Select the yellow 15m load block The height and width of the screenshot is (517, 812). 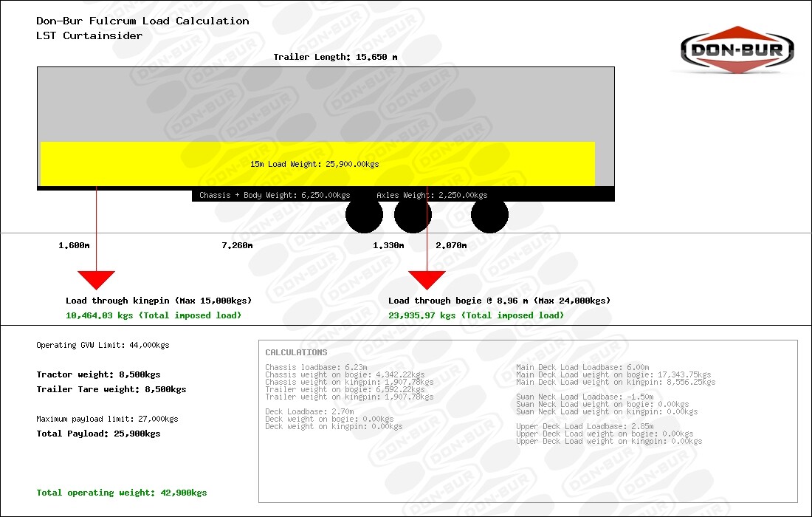click(317, 164)
